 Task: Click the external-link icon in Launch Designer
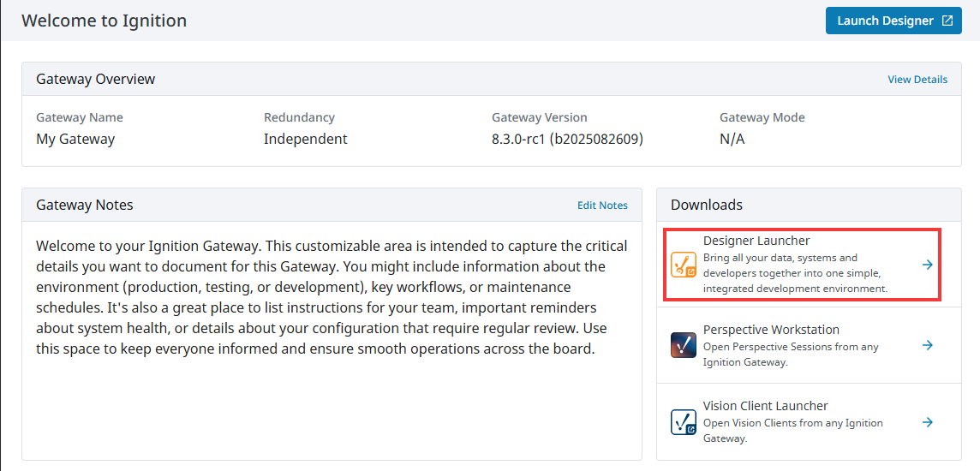[x=947, y=21]
